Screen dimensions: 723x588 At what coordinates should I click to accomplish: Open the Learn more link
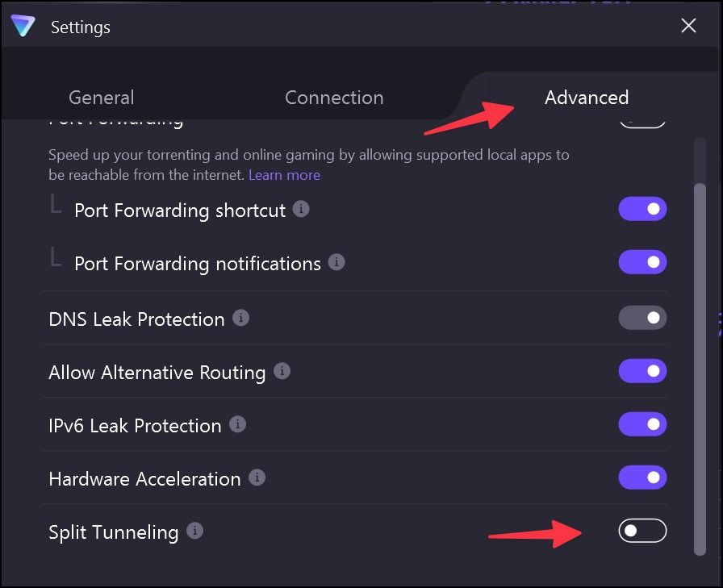click(x=284, y=174)
